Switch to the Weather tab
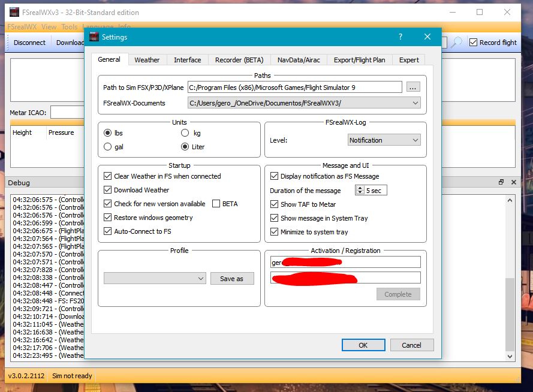 [x=147, y=60]
